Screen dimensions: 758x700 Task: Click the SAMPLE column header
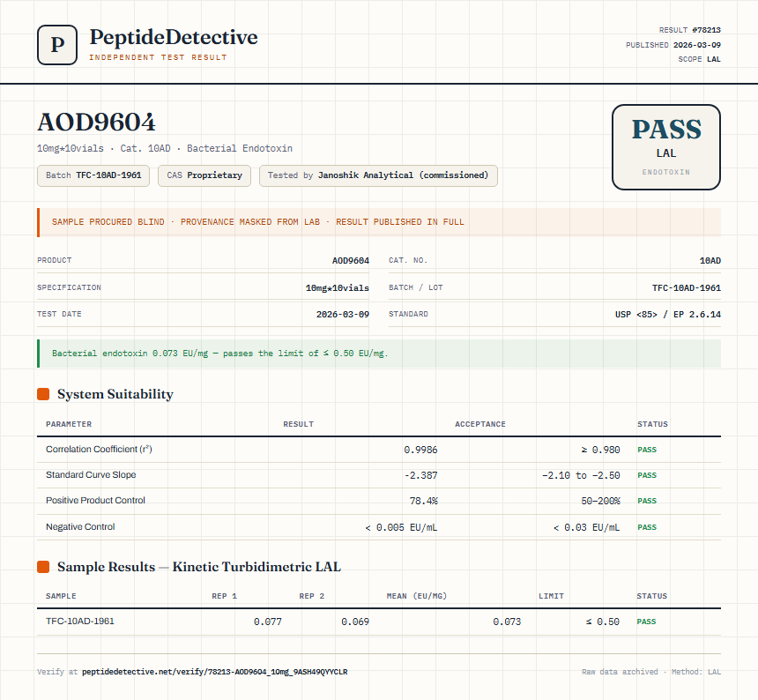[x=61, y=596]
